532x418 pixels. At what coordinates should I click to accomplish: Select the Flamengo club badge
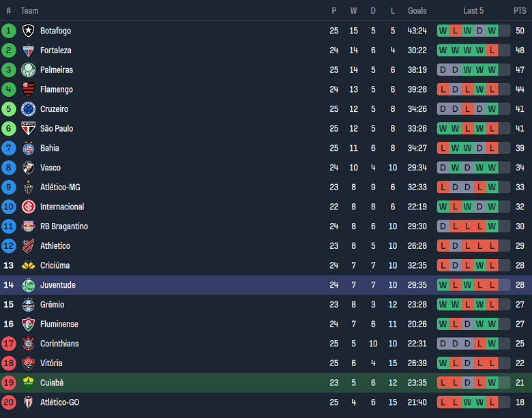(x=28, y=89)
